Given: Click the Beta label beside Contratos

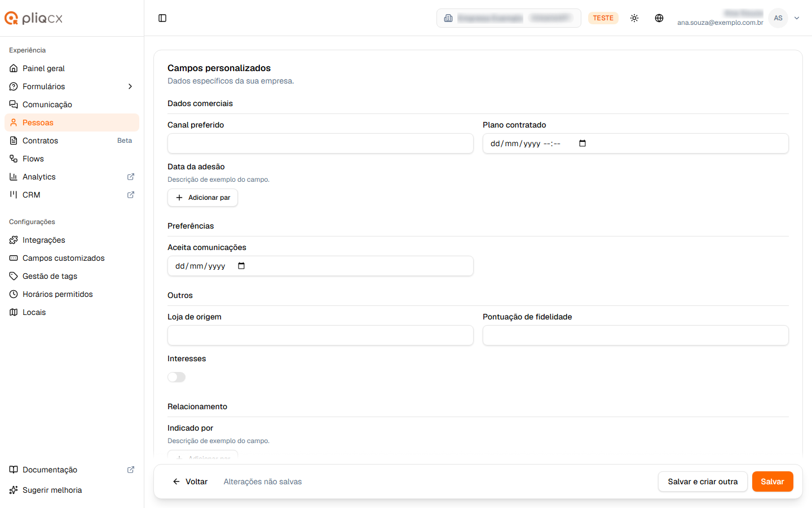Looking at the screenshot, I should (x=125, y=141).
